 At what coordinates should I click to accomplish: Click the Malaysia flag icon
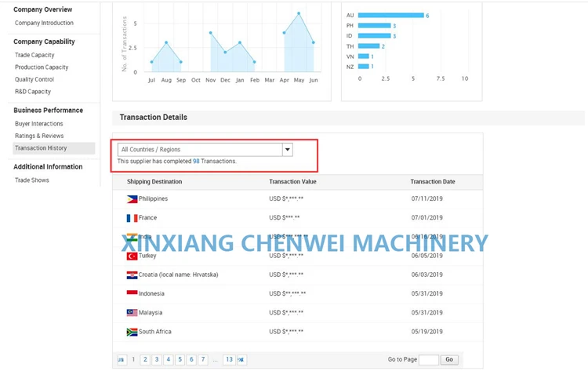132,313
